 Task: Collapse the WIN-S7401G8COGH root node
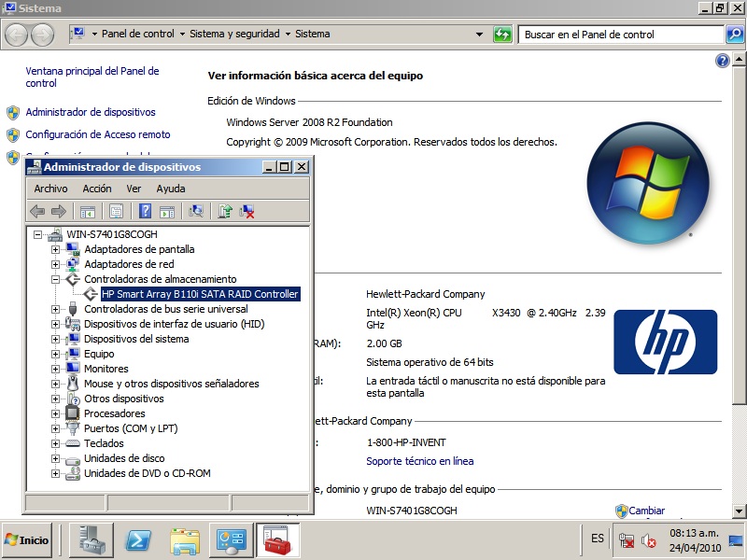37,234
